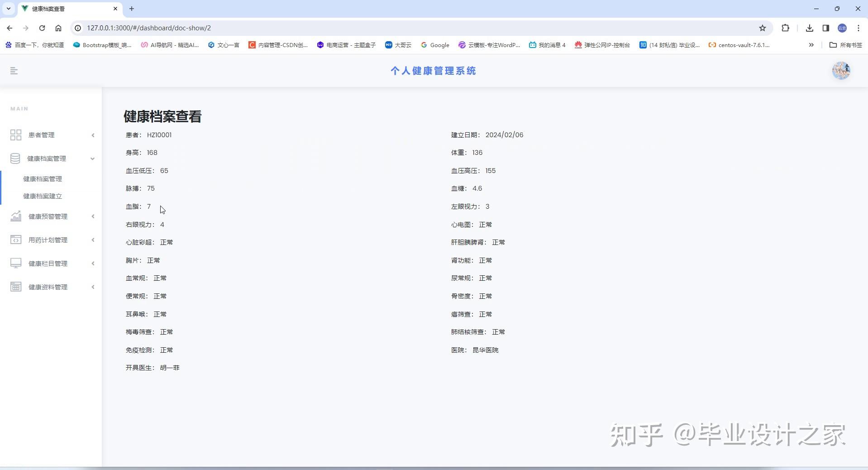Expand the 健康栏目管理 menu chevron
Screen dimensions: 868x470
[93, 264]
